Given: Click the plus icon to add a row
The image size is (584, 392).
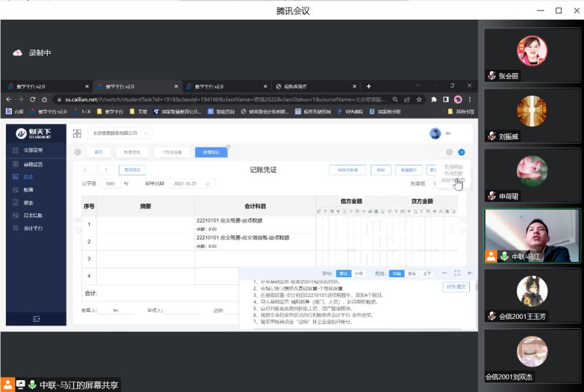Looking at the screenshot, I should (x=78, y=220).
